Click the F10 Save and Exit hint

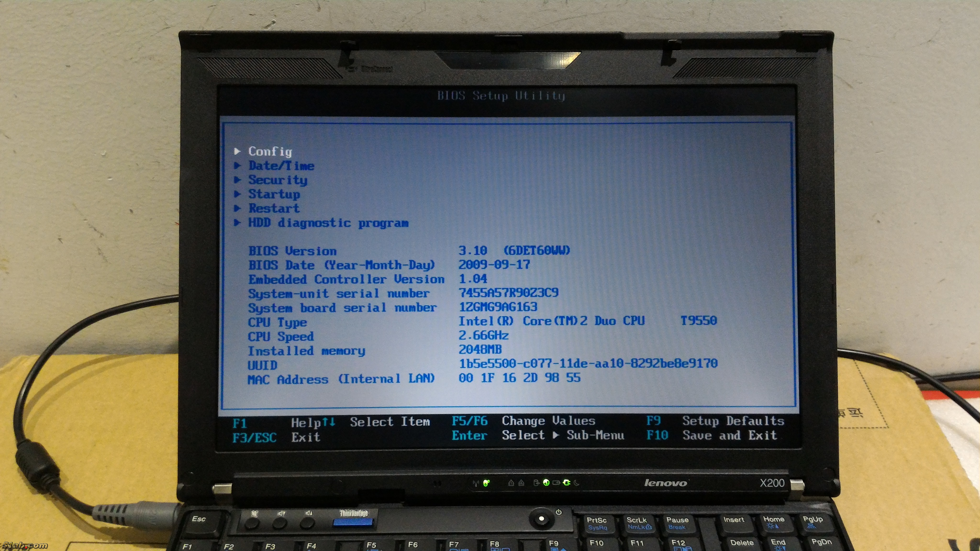coord(711,435)
